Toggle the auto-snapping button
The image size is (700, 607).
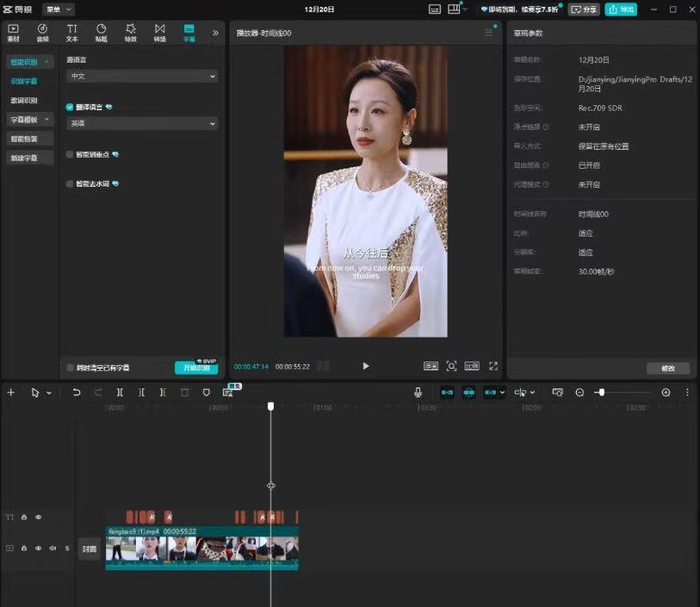[x=468, y=393]
